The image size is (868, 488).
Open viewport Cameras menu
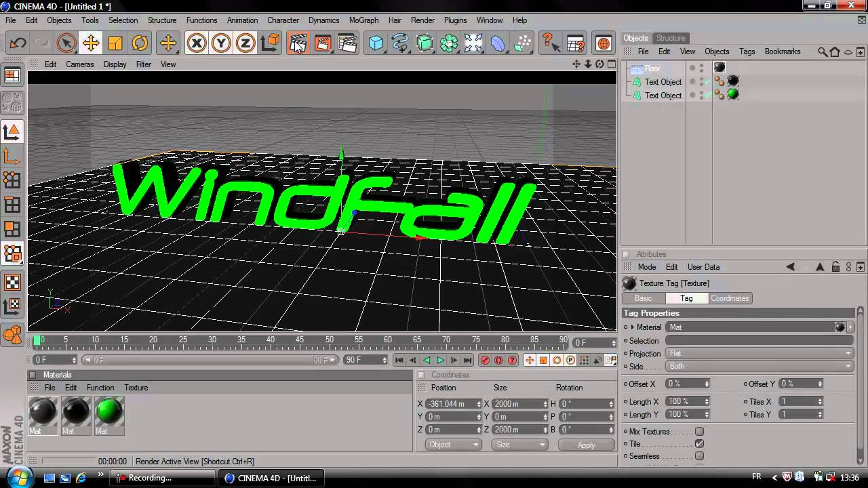point(80,64)
